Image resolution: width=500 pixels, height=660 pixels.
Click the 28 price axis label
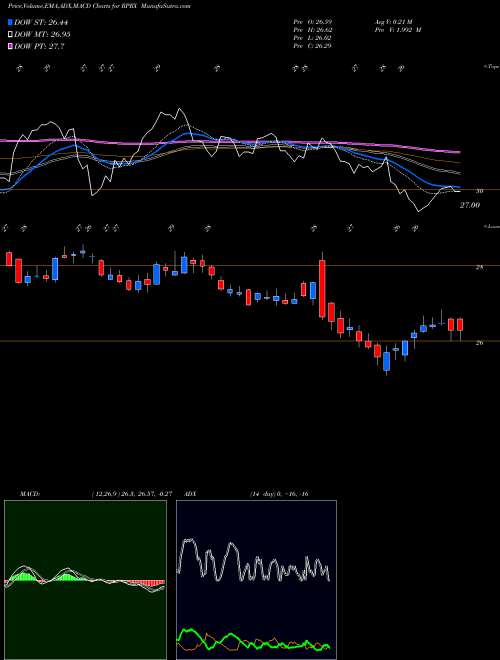pos(479,267)
